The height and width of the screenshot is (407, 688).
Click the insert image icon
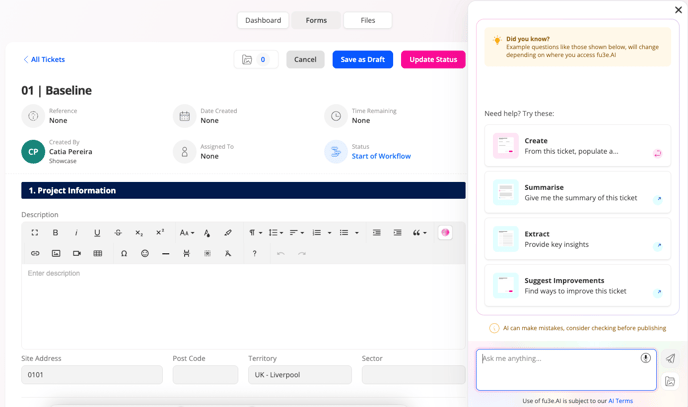[56, 254]
